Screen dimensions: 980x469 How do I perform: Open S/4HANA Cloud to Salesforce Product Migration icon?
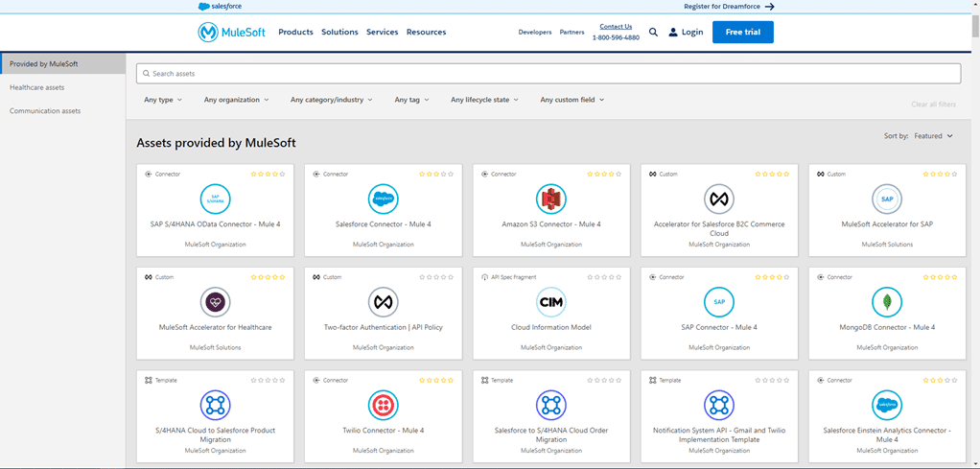(215, 405)
